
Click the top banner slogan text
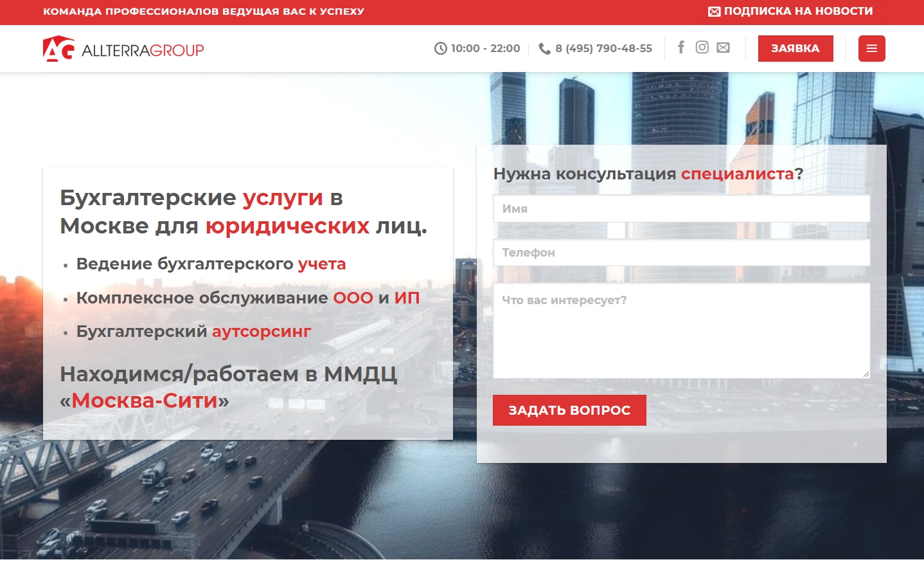point(204,12)
